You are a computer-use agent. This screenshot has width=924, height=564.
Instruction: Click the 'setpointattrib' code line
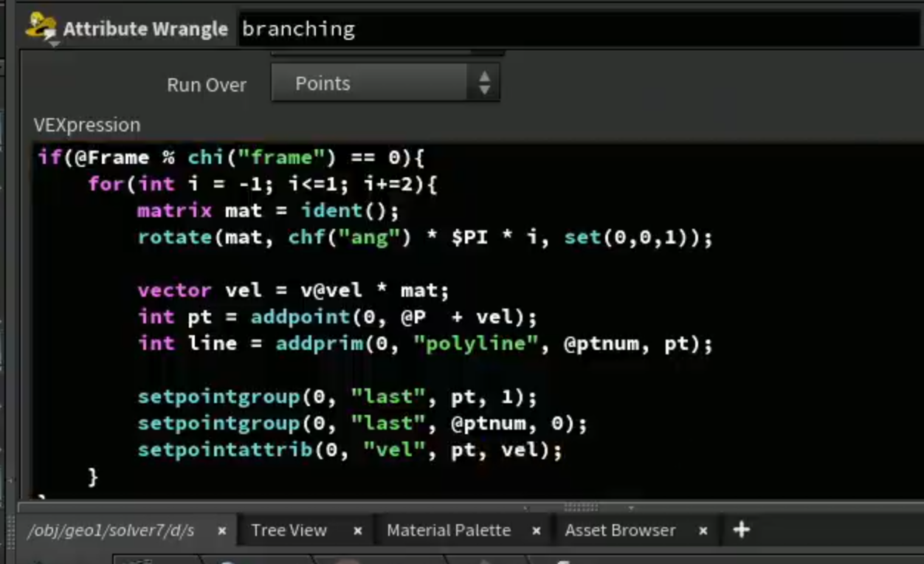click(350, 450)
